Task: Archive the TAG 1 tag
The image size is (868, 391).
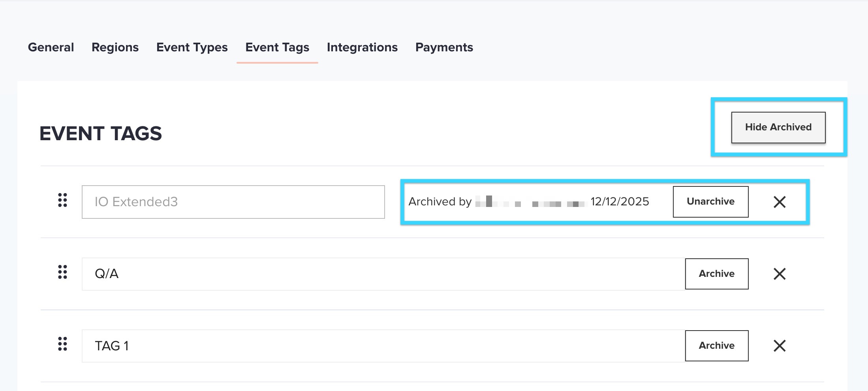Action: (716, 346)
